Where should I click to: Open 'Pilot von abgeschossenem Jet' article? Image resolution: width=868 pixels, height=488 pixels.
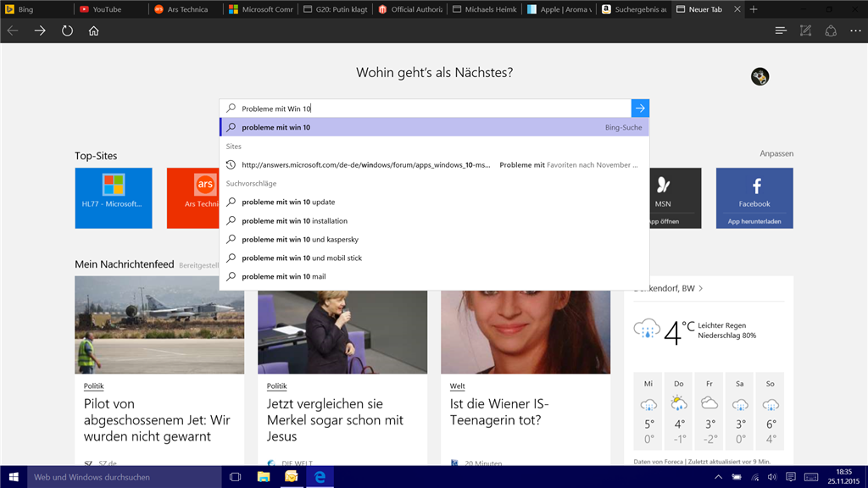coord(157,420)
